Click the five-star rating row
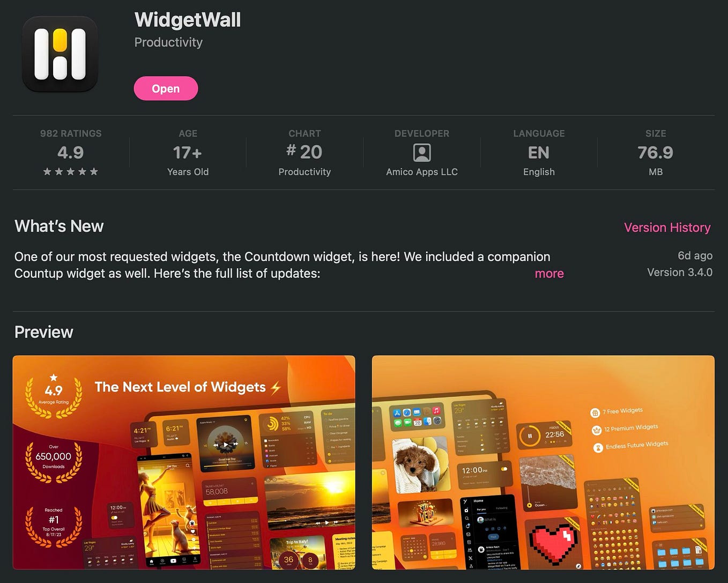Viewport: 728px width, 583px height. pos(70,172)
